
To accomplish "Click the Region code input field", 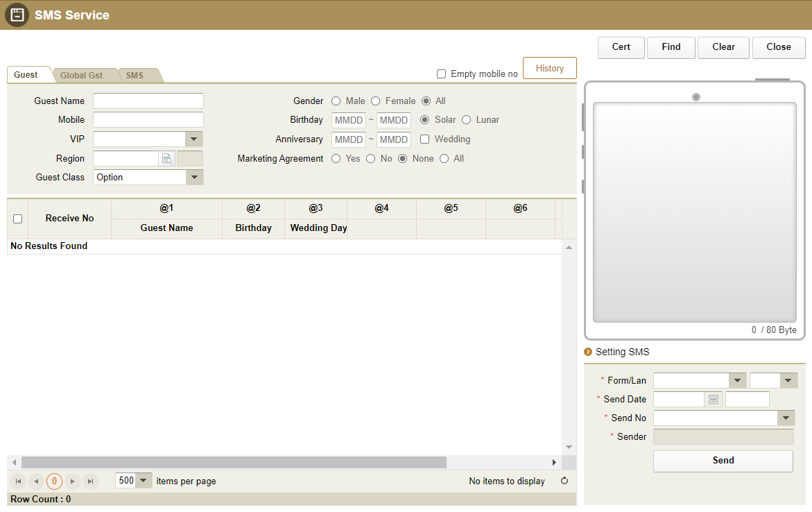I will pyautogui.click(x=126, y=159).
